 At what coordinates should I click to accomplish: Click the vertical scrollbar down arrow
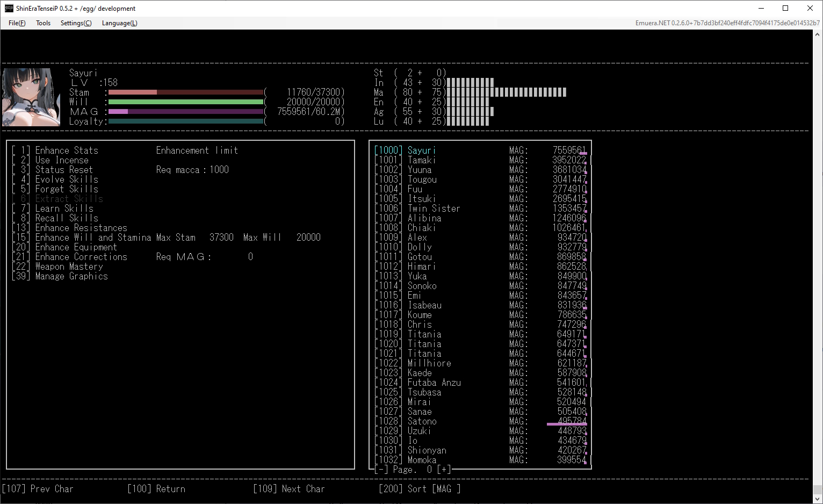point(818,499)
